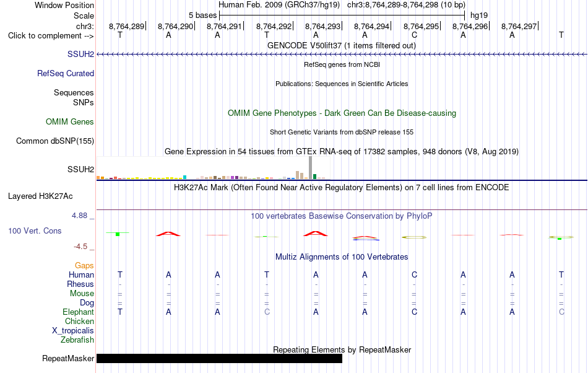Select the Elephant alignment row label
The image size is (588, 373).
(x=79, y=312)
